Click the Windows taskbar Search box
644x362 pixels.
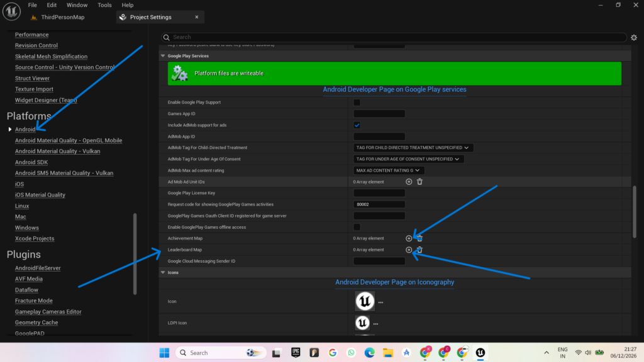coord(221,353)
